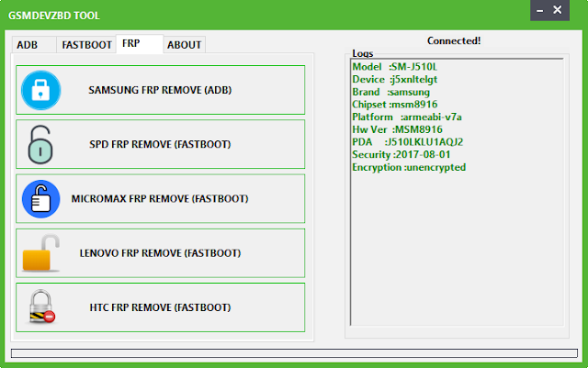This screenshot has height=368, width=588.
Task: Run SAMSUNG FRP REMOVE (ADB)
Action: [161, 90]
